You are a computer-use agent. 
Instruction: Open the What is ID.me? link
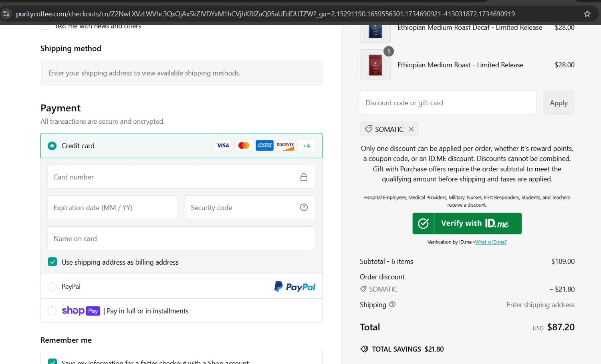point(490,242)
